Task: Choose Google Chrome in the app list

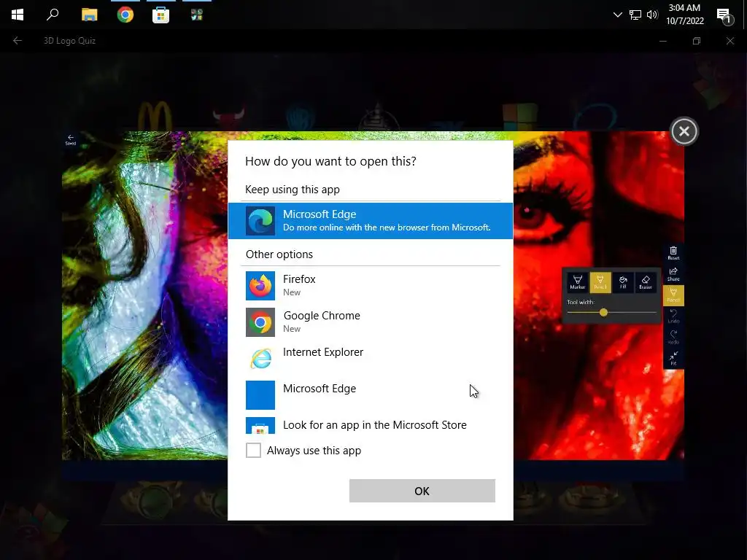Action: 370,322
